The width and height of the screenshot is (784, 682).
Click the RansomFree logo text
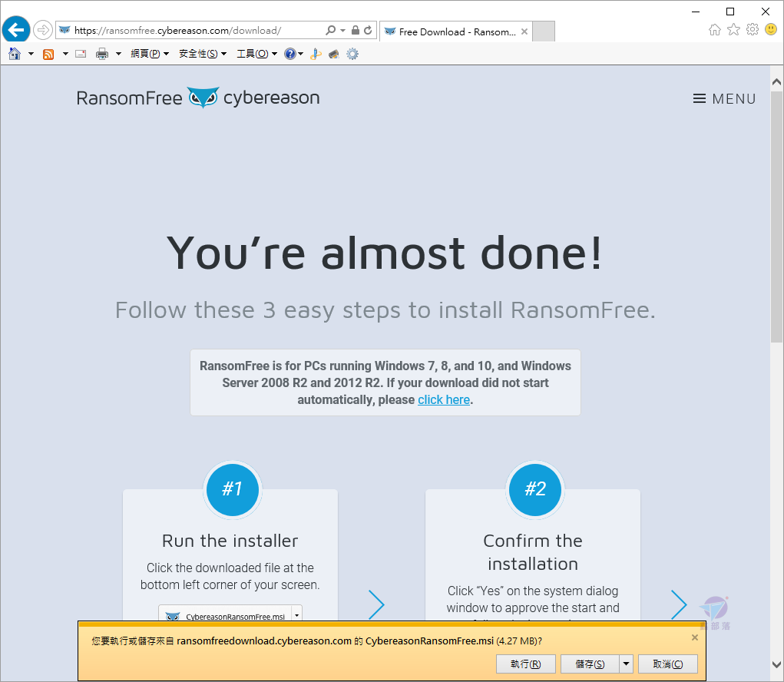[x=129, y=98]
